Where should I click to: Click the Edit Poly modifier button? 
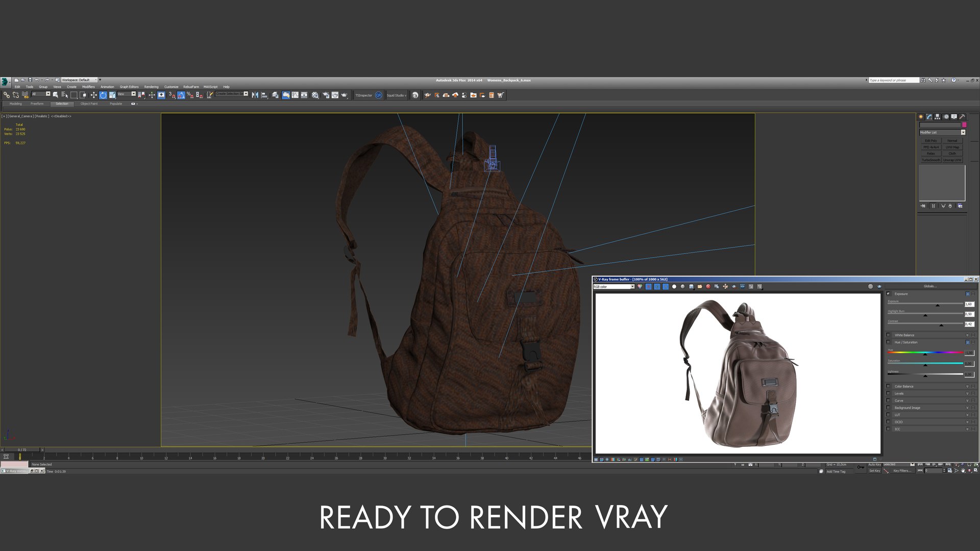coord(931,141)
